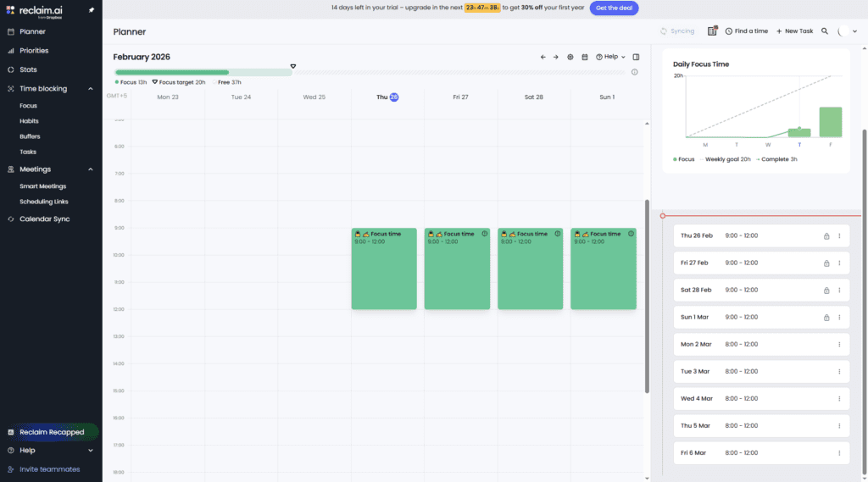The width and height of the screenshot is (868, 482).
Task: Click info icon on Saturday Focus block
Action: pyautogui.click(x=558, y=234)
